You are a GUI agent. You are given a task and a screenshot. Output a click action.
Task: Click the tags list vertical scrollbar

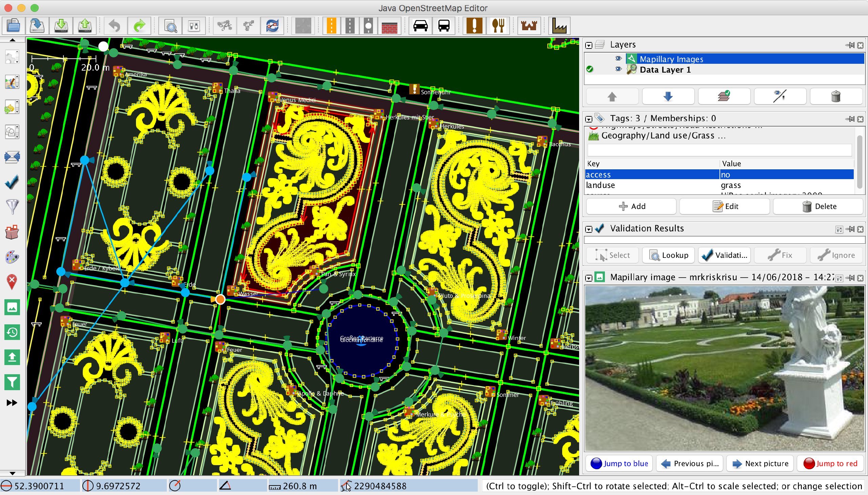859,162
